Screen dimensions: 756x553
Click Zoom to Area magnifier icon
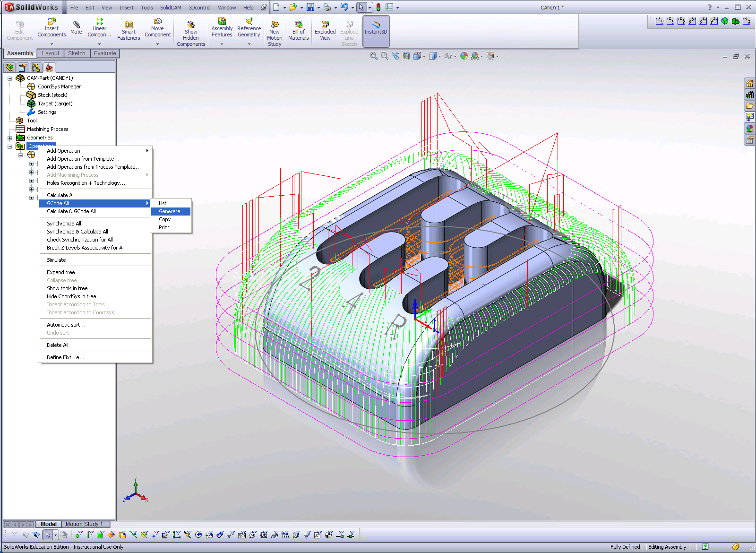[384, 56]
